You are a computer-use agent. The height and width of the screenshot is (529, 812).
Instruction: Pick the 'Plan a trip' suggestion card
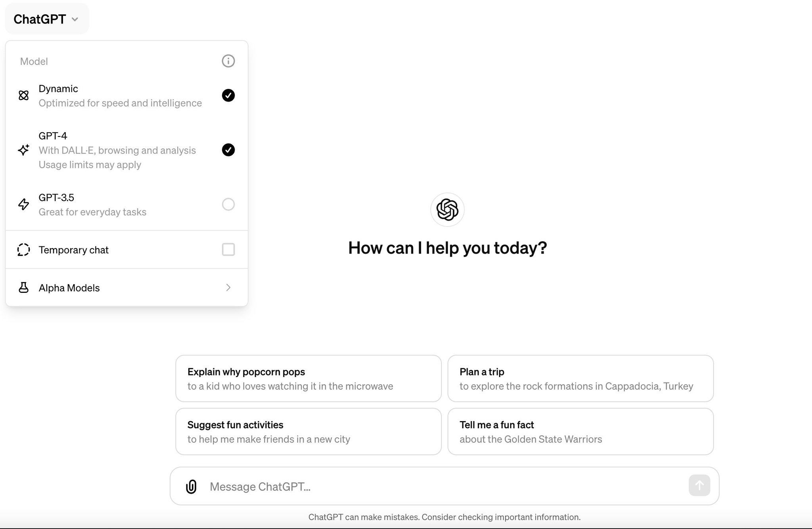(x=580, y=379)
